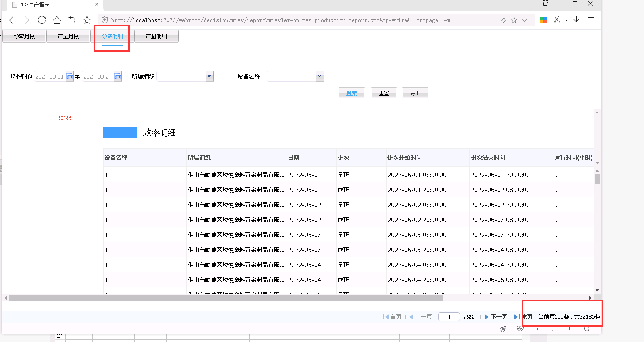644x342 pixels.
Task: Click the red 32186 count text
Action: coord(65,118)
